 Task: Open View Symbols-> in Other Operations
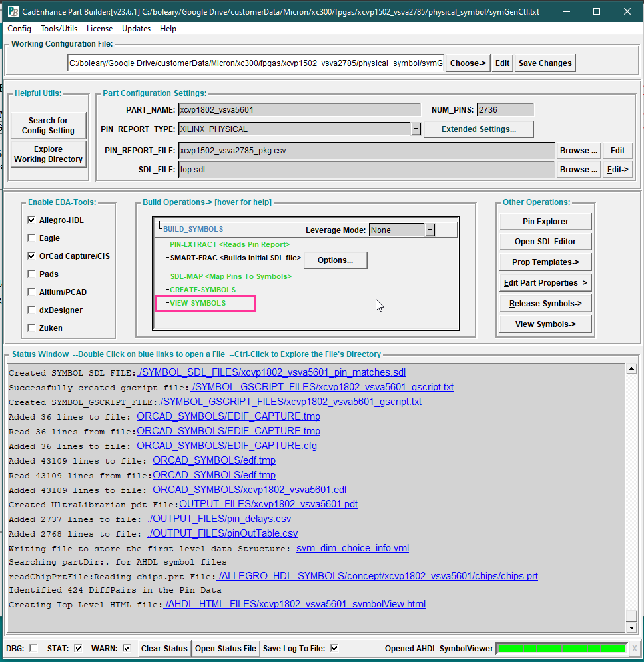545,324
